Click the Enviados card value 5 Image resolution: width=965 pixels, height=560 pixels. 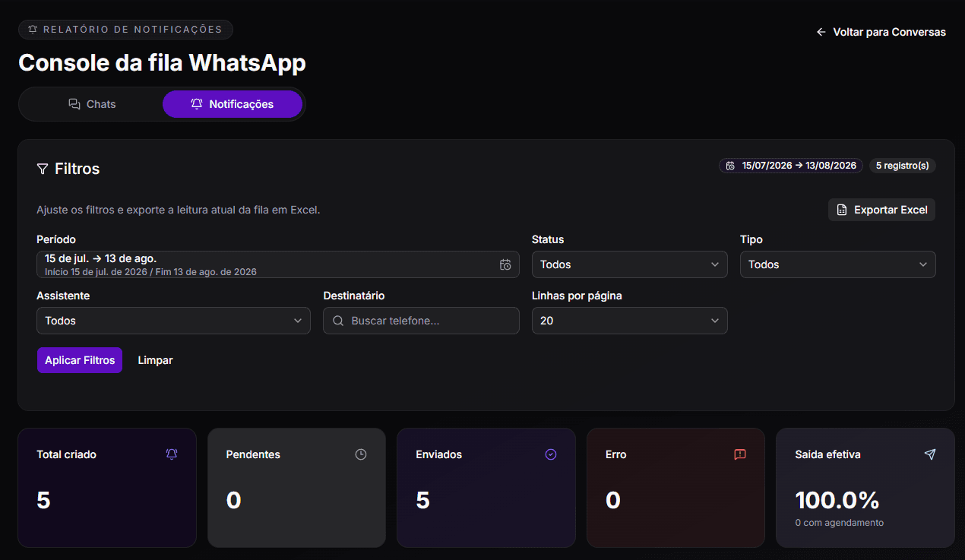[422, 500]
